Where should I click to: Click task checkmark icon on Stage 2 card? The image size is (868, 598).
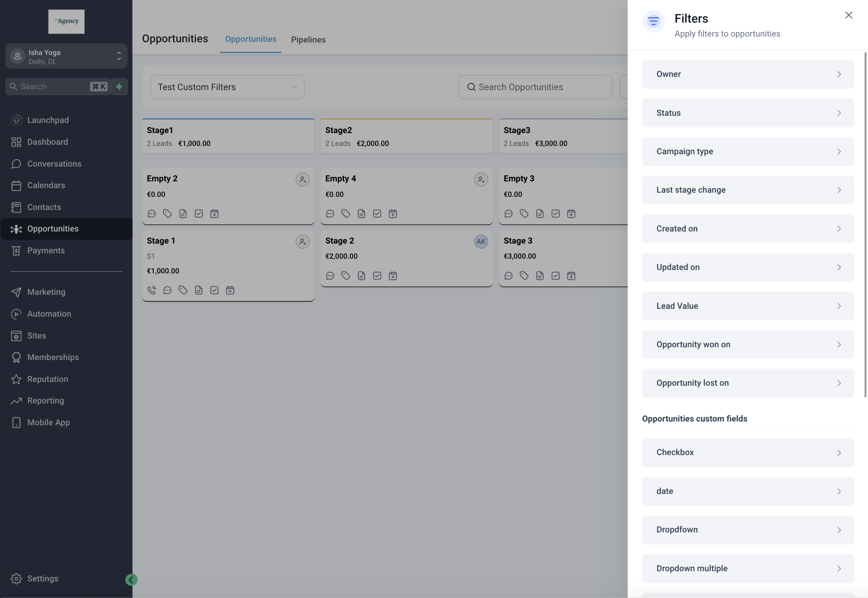click(377, 276)
